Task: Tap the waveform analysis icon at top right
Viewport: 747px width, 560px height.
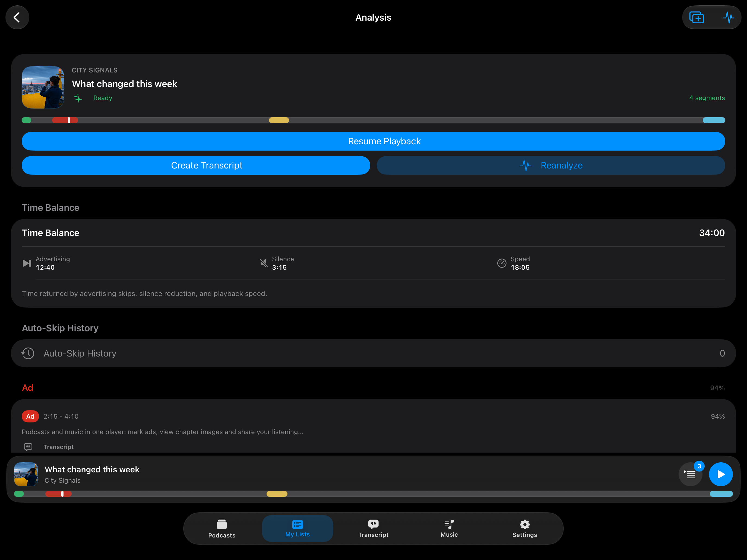Action: point(729,18)
